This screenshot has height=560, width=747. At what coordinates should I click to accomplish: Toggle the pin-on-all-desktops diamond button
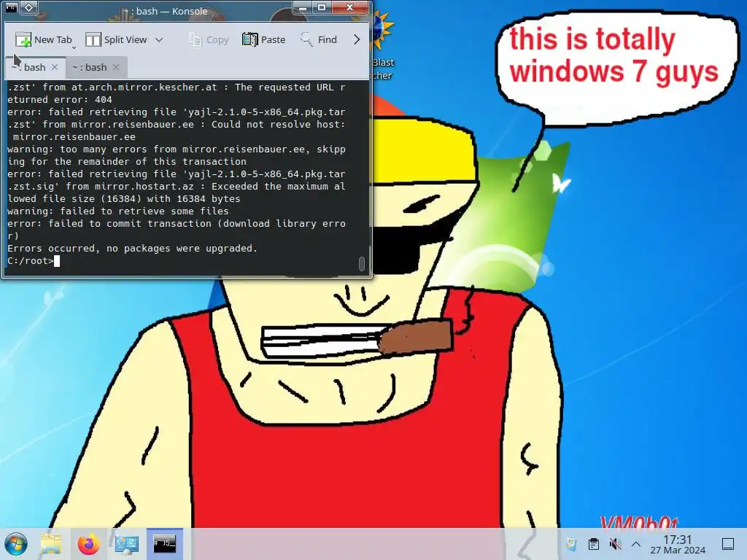click(x=29, y=7)
